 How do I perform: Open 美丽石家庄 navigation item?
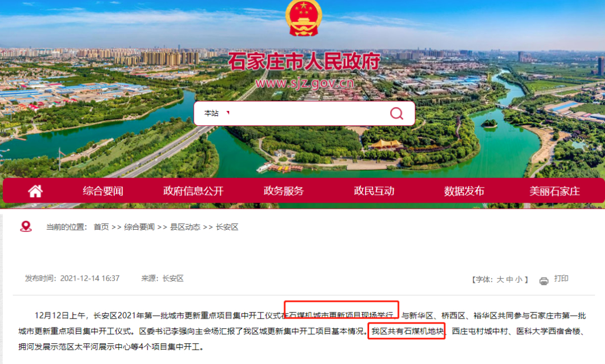coord(555,191)
